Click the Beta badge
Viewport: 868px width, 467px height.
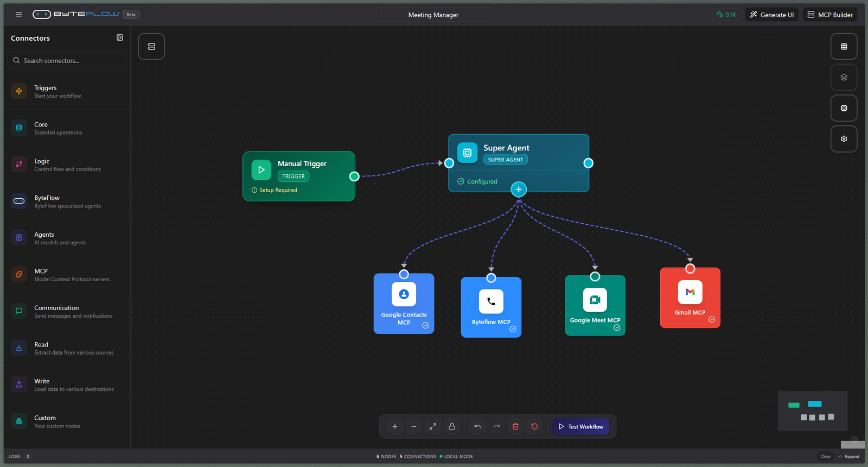tap(131, 15)
